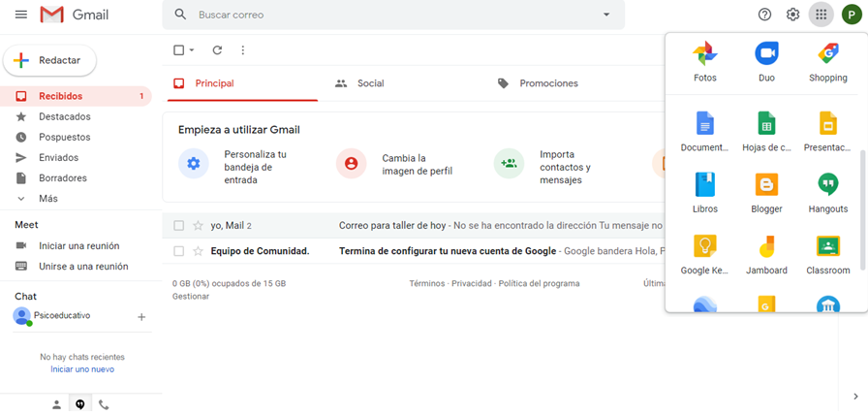Open the Privacidad link
Image resolution: width=868 pixels, height=415 pixels.
tap(472, 284)
